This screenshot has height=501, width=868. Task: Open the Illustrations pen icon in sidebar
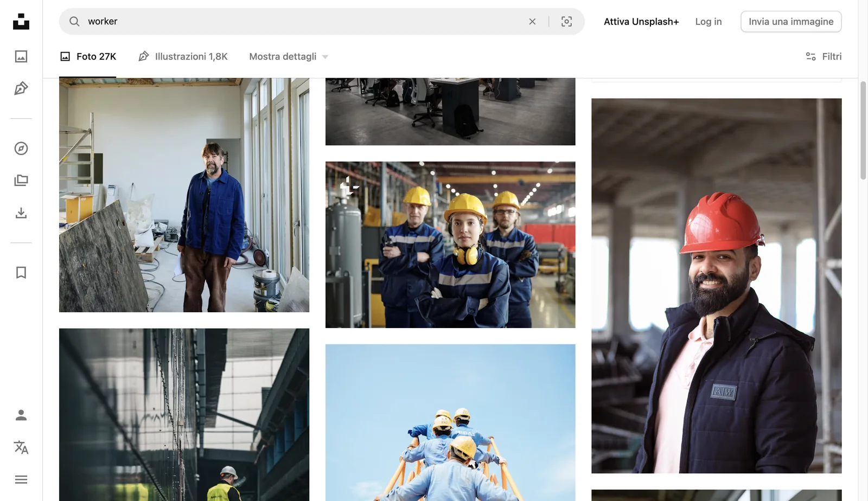tap(21, 88)
